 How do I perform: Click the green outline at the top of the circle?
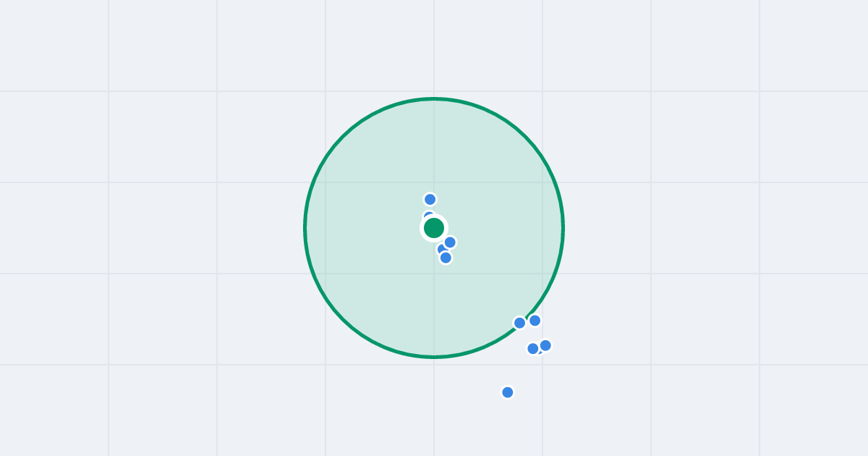tap(434, 99)
